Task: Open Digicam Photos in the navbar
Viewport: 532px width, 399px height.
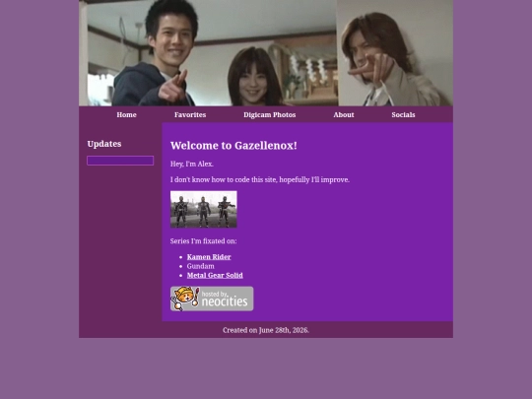Action: point(269,114)
